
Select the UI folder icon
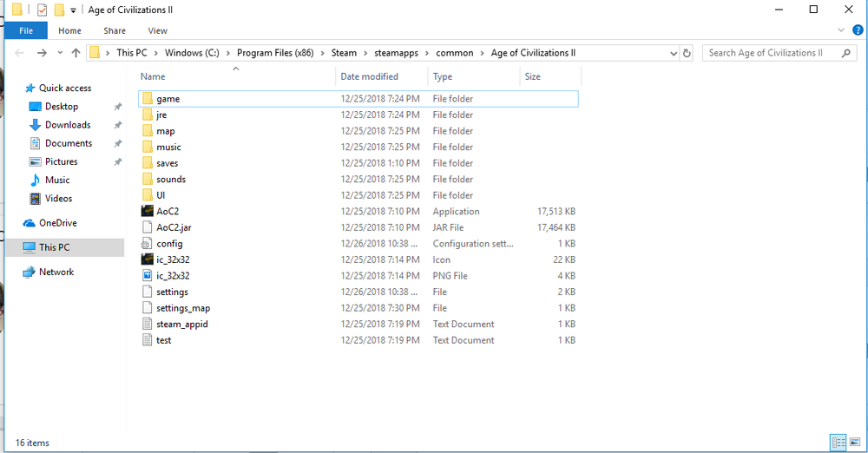coord(148,195)
